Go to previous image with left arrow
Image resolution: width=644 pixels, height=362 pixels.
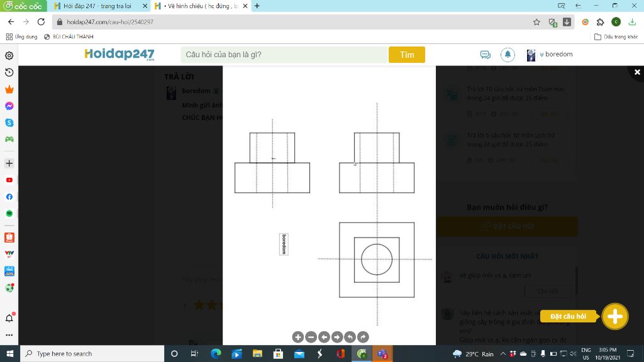tap(324, 337)
